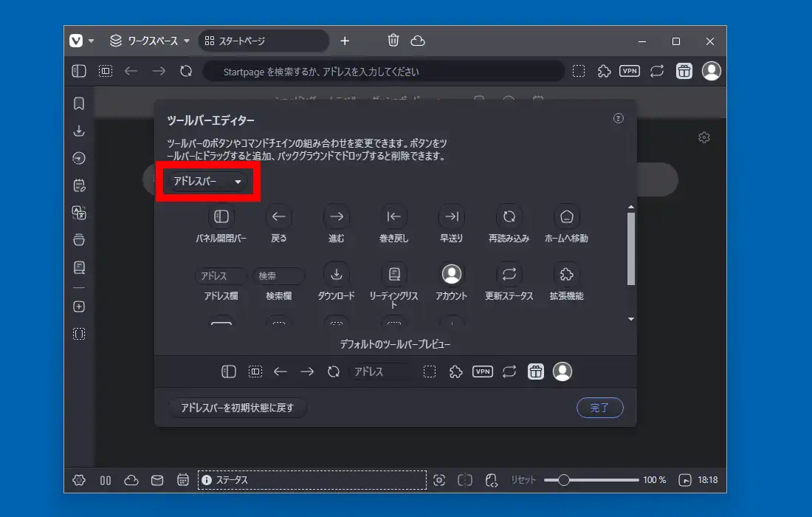
Task: Click the component list scrollbar thumb
Action: click(x=630, y=249)
